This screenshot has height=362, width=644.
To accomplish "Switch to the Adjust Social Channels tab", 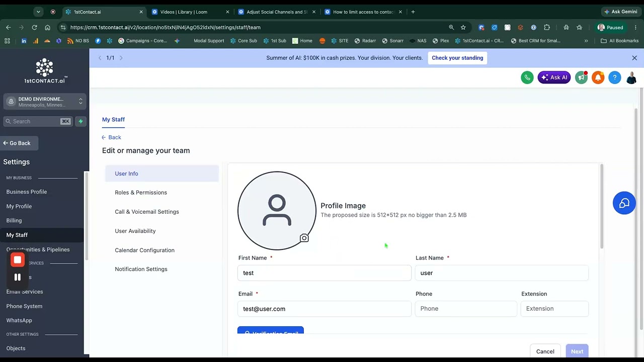I will click(277, 12).
